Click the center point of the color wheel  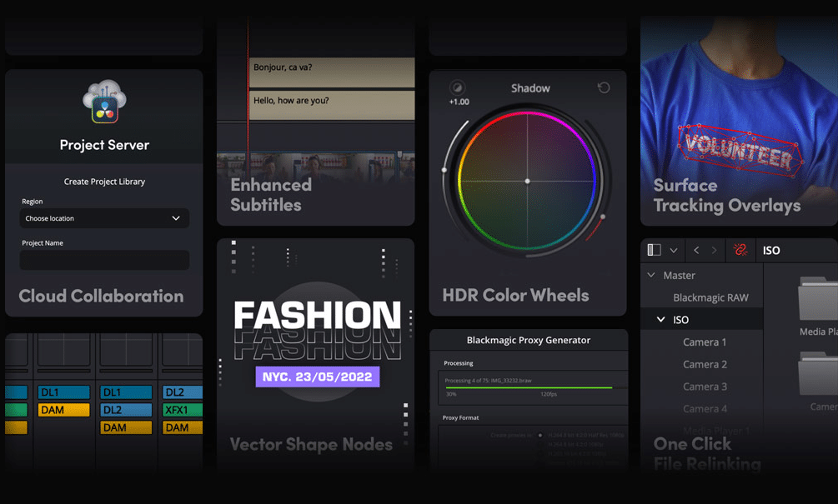(527, 181)
